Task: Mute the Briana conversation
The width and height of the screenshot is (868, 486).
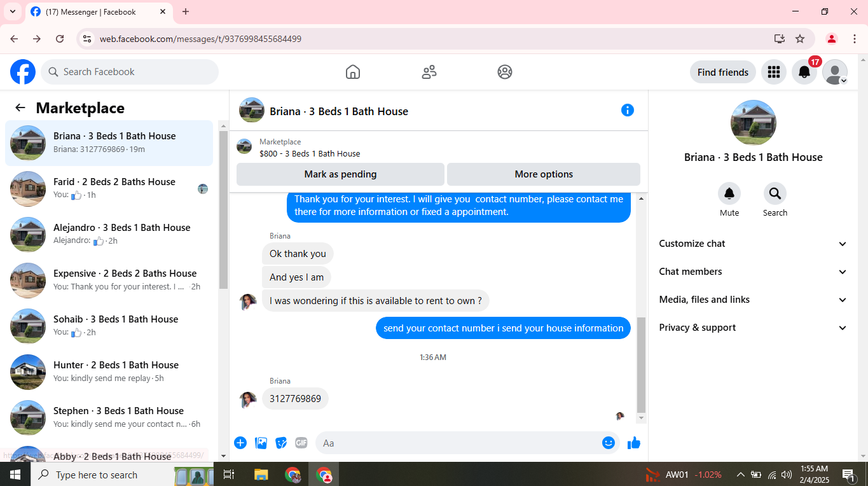Action: pyautogui.click(x=729, y=193)
